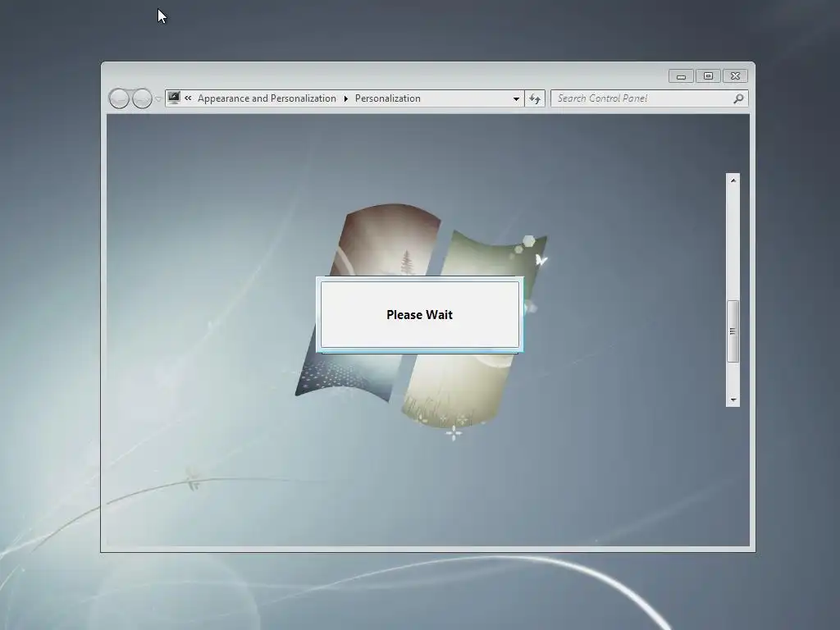Click the scrollbar up arrow

pos(733,180)
